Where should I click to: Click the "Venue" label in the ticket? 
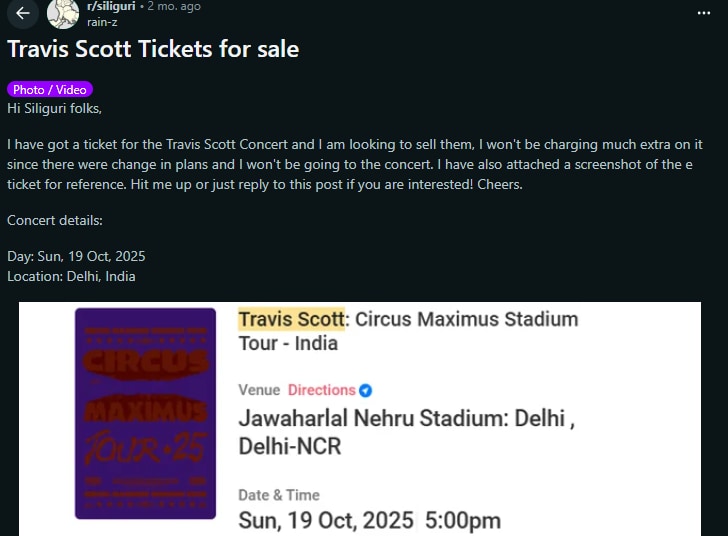259,390
